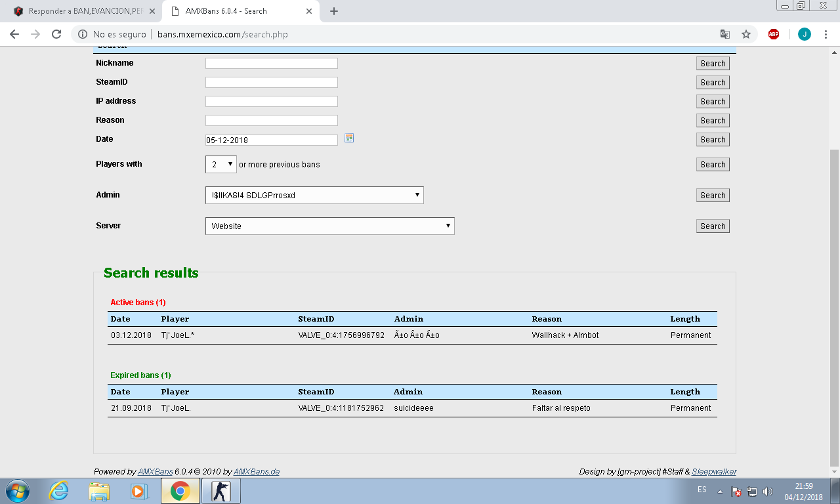Open the Chrome three-dot menu

pyautogui.click(x=826, y=34)
